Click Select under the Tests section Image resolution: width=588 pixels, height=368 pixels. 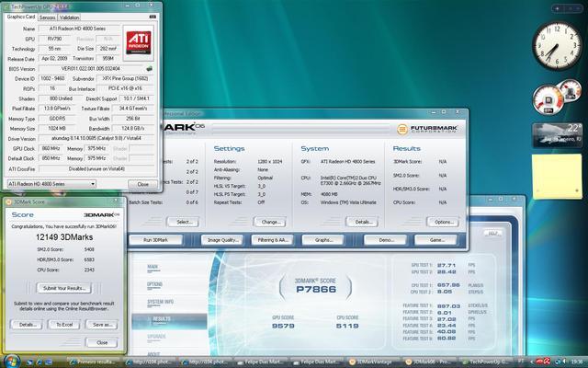(183, 222)
